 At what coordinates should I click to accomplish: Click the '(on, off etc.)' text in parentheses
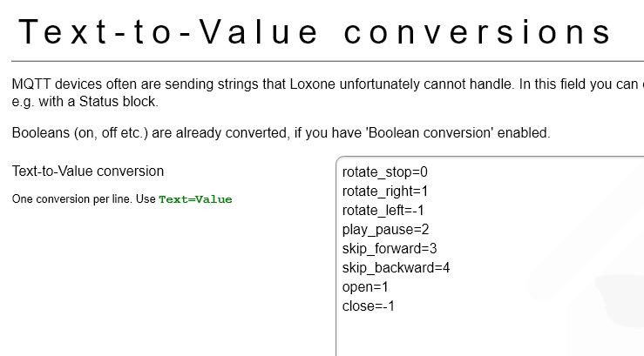118,133
